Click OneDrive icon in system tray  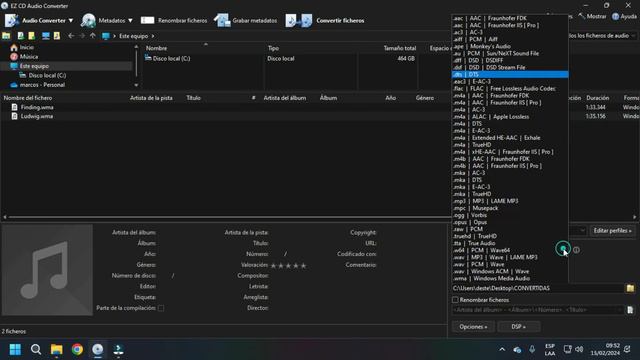(x=517, y=350)
